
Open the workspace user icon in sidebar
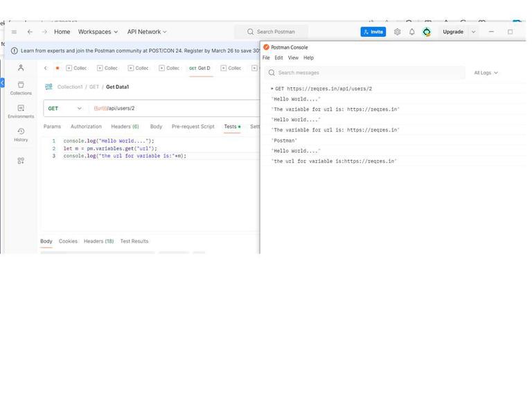pyautogui.click(x=21, y=68)
